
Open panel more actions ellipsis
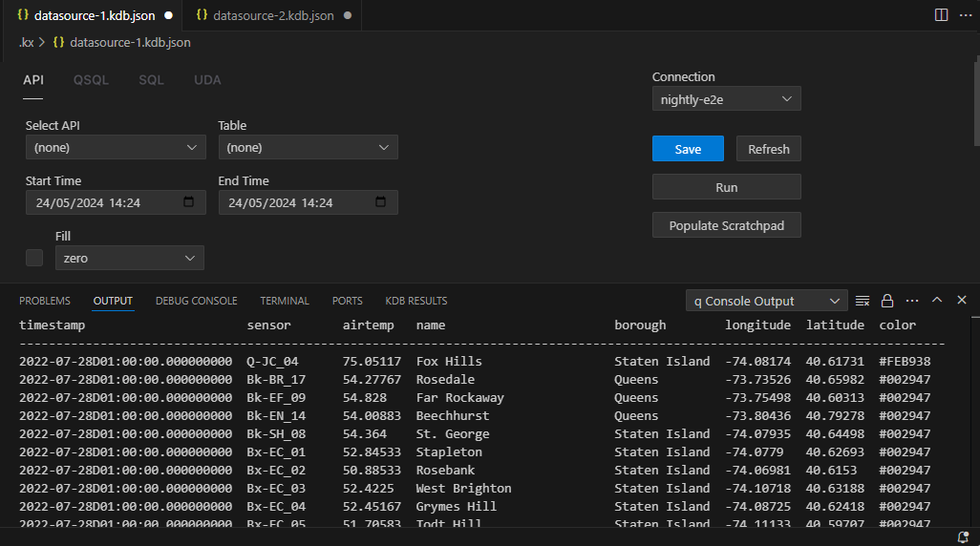[x=912, y=301]
